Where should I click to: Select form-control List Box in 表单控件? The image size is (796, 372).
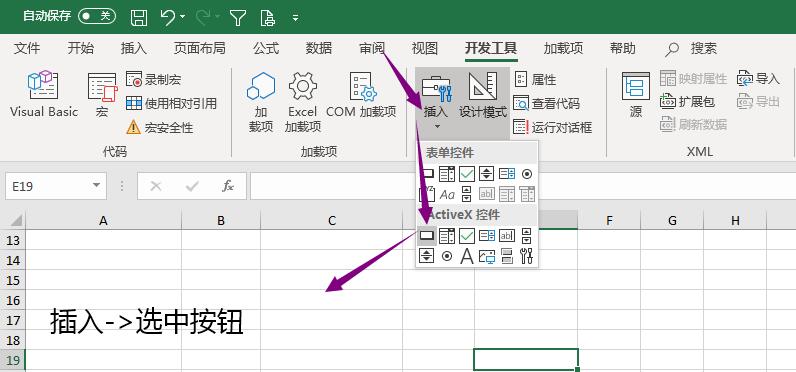click(507, 174)
